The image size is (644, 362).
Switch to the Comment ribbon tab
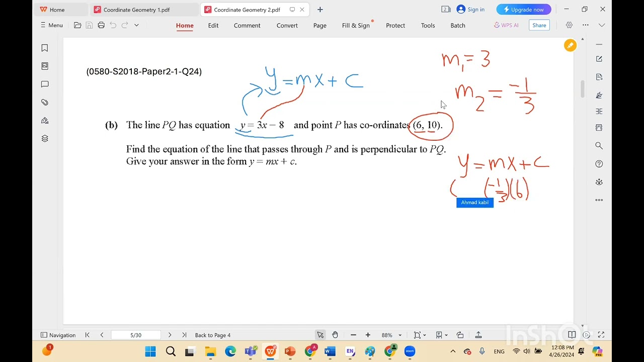tap(247, 25)
